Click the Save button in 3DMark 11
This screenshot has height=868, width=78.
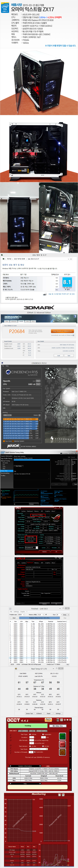point(69,356)
